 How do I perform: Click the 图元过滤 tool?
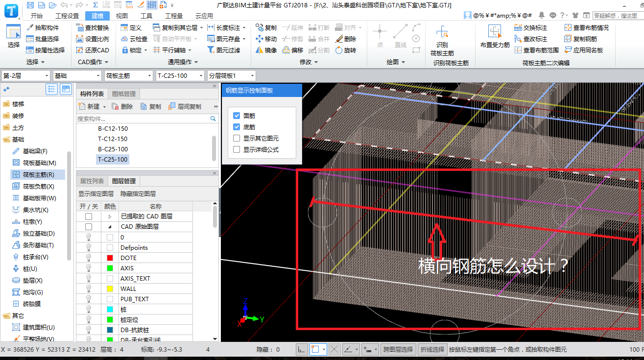(224, 50)
